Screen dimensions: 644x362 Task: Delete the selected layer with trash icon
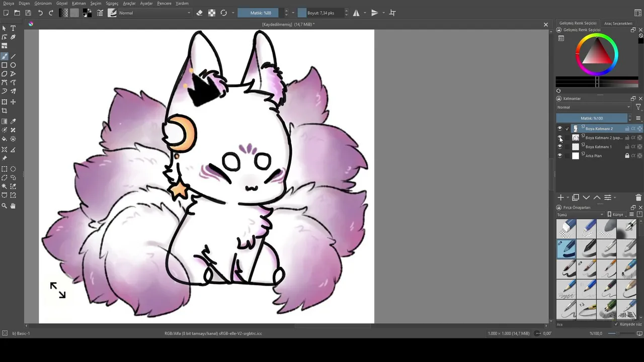[638, 198]
